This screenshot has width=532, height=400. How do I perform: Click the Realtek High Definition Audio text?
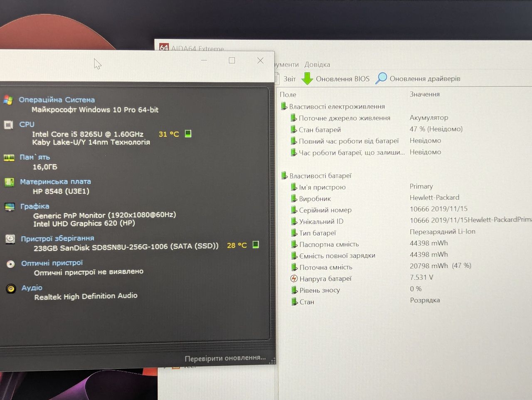[x=86, y=296]
